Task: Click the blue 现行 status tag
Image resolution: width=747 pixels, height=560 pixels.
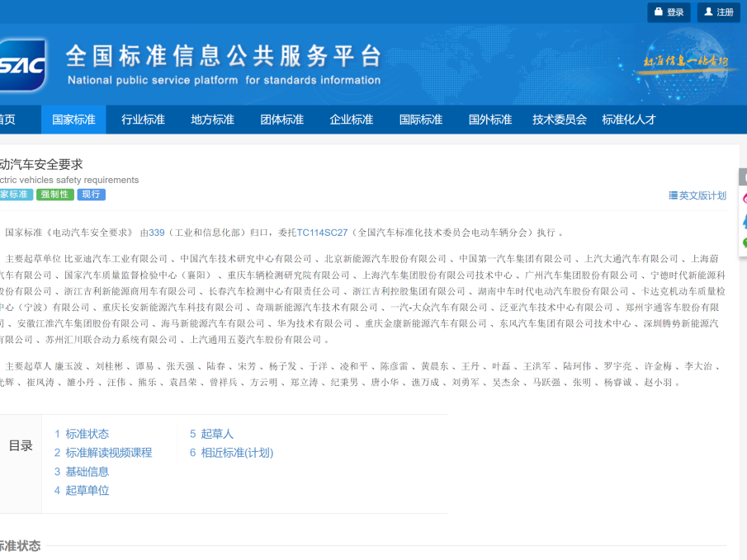Action: (x=91, y=195)
